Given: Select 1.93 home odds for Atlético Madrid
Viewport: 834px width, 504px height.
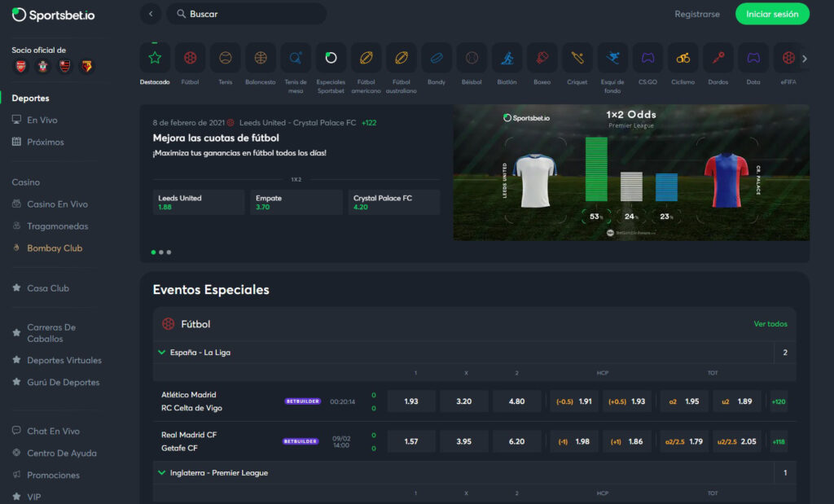Looking at the screenshot, I should tap(411, 401).
